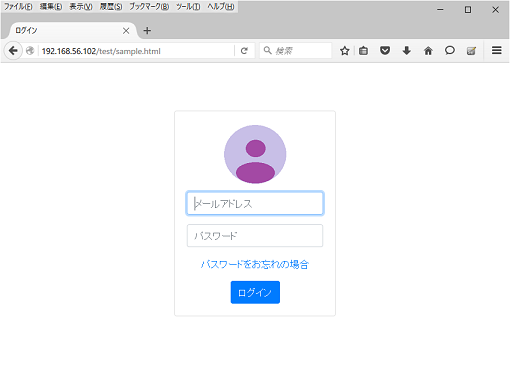Minimize the browser window
This screenshot has width=510, height=365.
pyautogui.click(x=440, y=10)
